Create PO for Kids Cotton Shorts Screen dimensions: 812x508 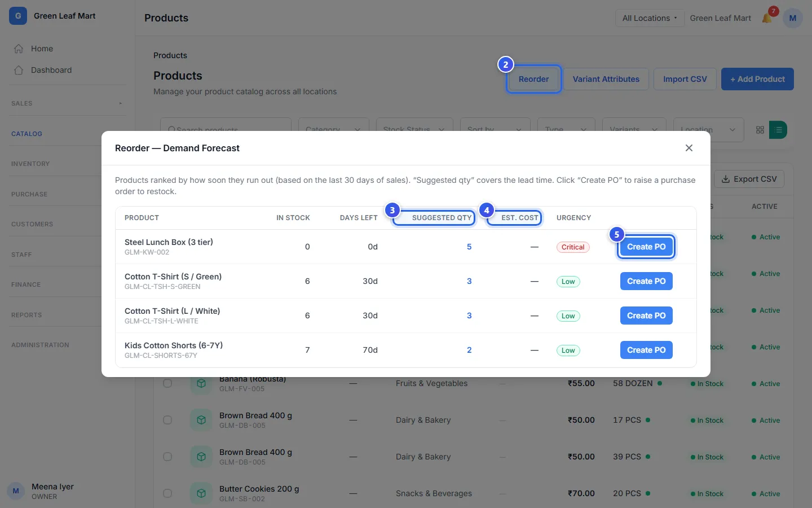pyautogui.click(x=646, y=350)
